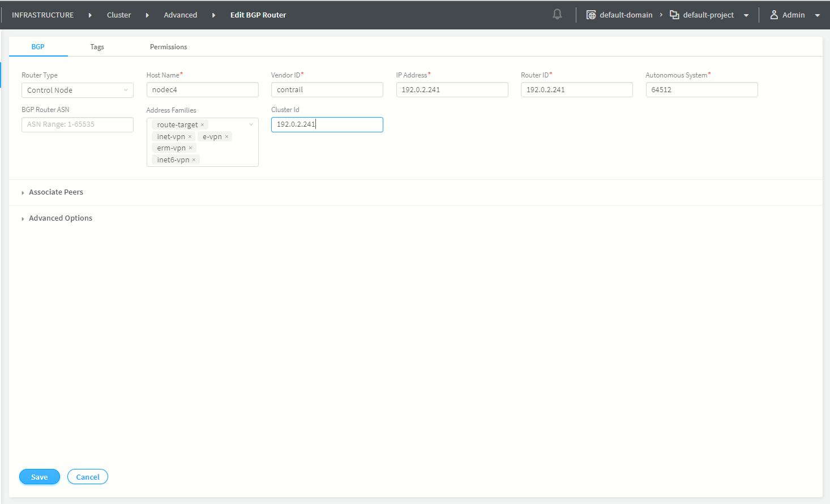Expand the Advanced Options section

(60, 218)
